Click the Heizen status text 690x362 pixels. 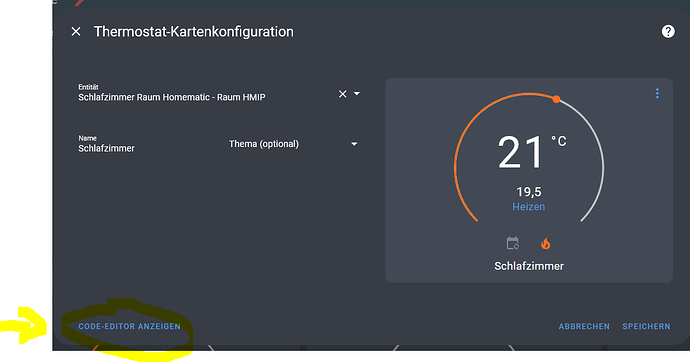click(529, 206)
